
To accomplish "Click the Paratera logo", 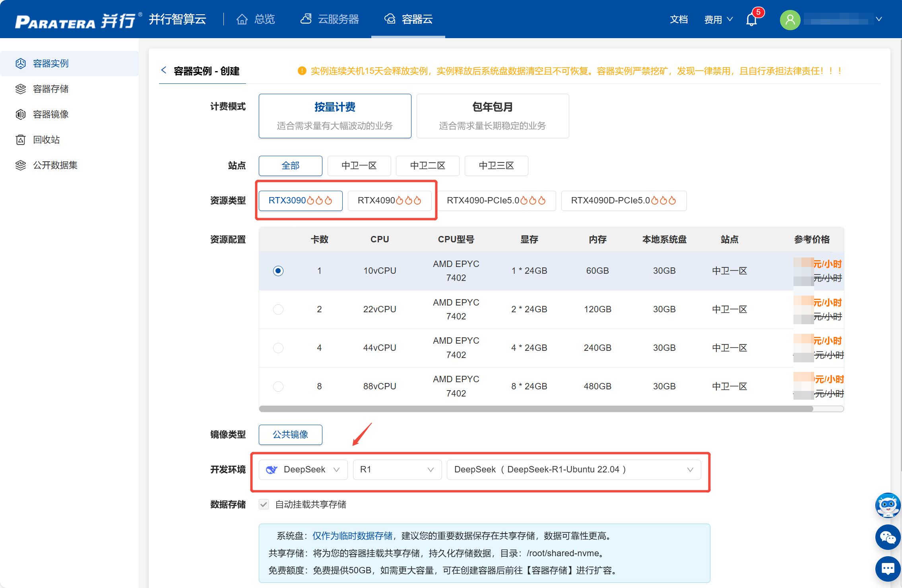I will click(78, 21).
